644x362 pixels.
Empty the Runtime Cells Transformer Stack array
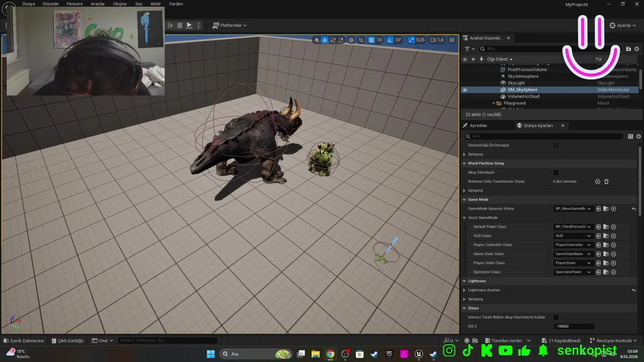point(606,182)
